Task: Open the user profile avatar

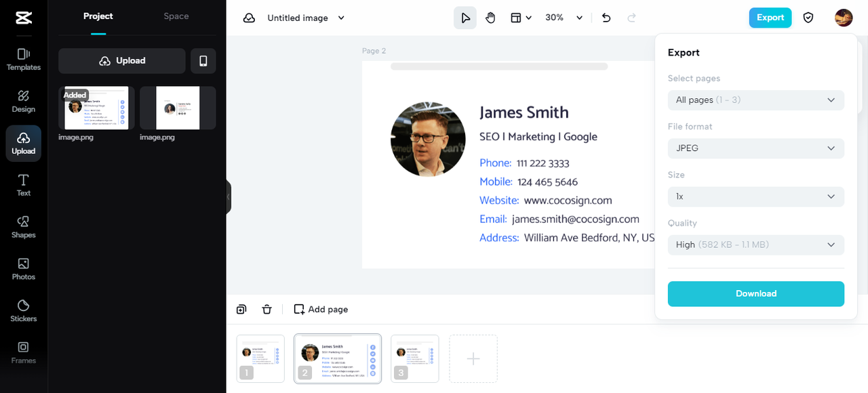Action: (844, 18)
